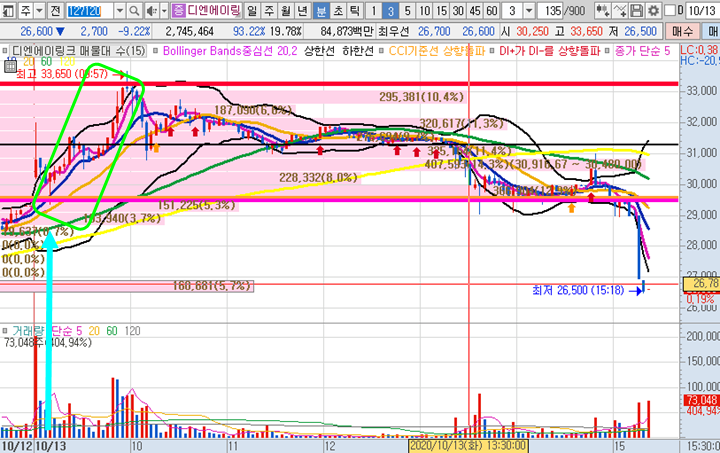This screenshot has width=720, height=453.
Task: Click the 최고 33,650 high annotation
Action: pyautogui.click(x=62, y=74)
